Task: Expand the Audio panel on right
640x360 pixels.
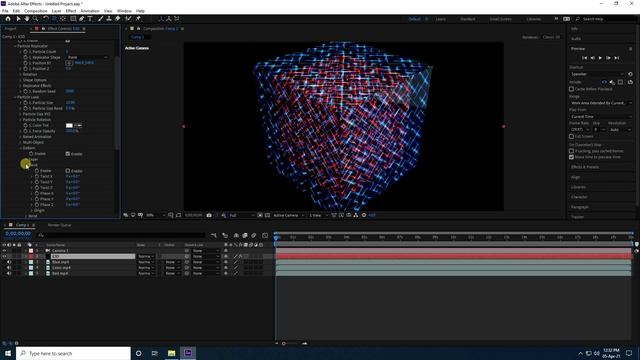Action: tap(576, 38)
